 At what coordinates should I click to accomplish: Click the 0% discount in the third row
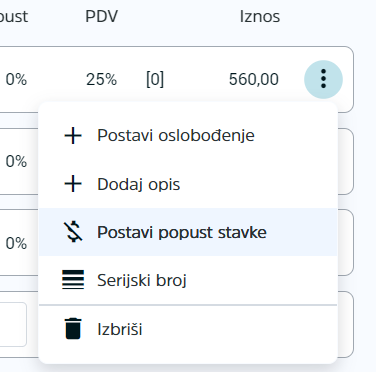click(x=16, y=243)
